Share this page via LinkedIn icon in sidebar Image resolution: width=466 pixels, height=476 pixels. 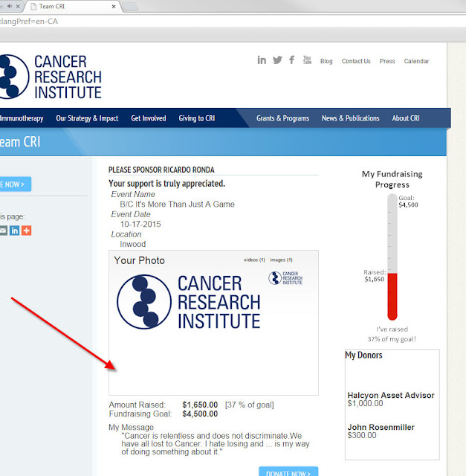(14, 231)
